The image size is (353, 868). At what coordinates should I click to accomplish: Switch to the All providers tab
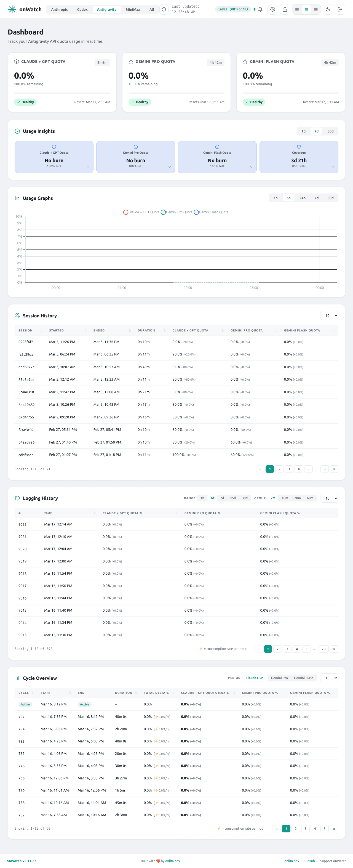[x=152, y=9]
